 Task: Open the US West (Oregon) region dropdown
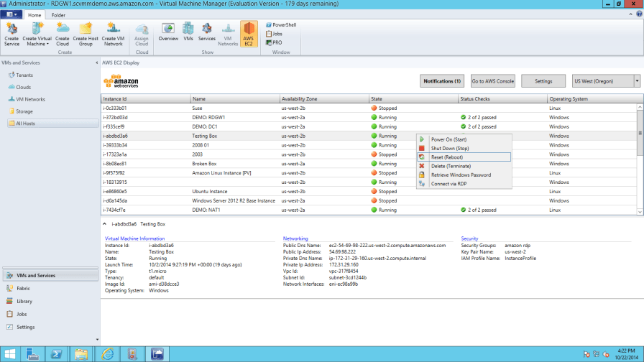click(637, 81)
